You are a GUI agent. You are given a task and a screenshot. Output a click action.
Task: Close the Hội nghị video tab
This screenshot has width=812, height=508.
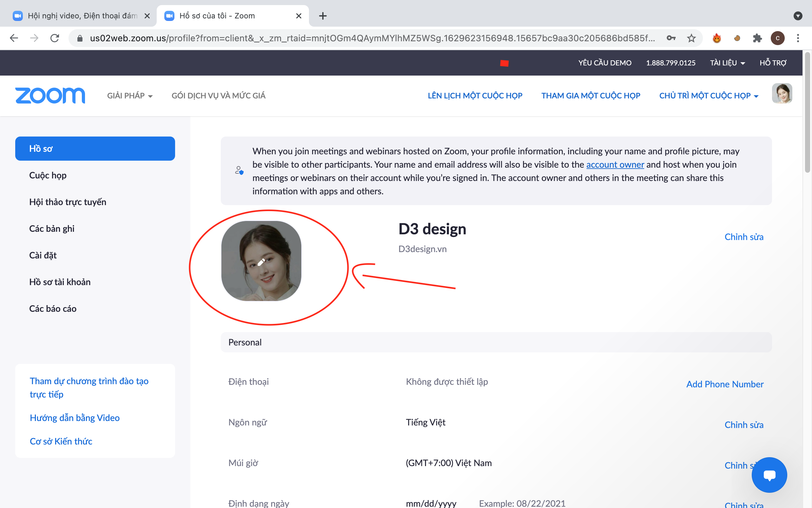147,16
